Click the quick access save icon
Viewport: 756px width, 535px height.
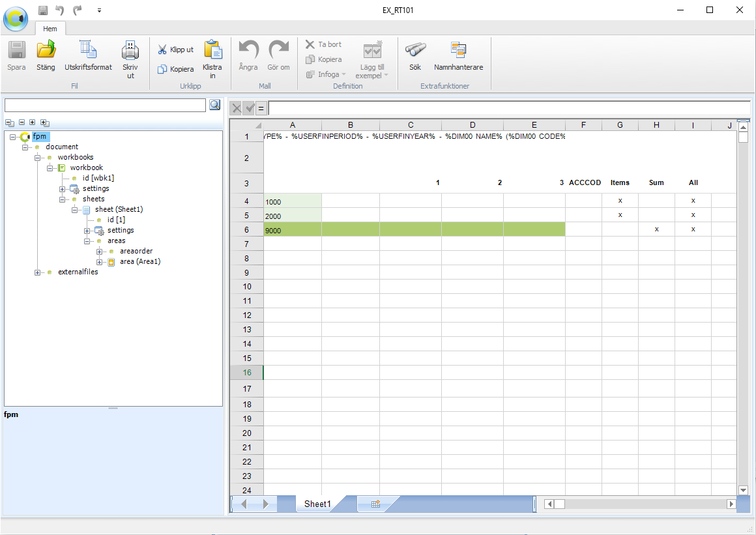click(x=43, y=10)
